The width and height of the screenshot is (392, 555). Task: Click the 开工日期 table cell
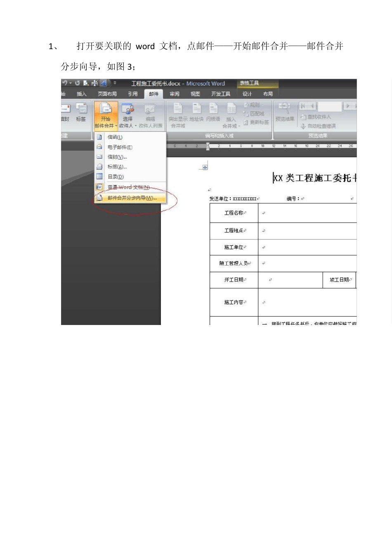coord(234,280)
